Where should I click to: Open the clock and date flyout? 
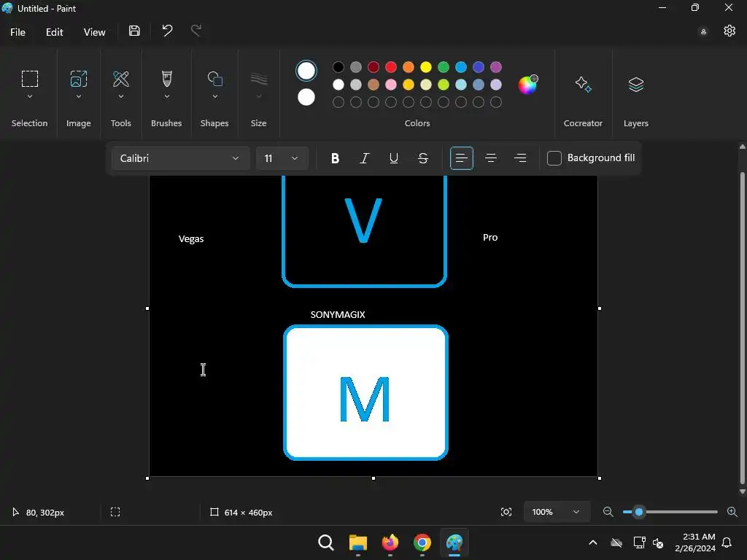(695, 542)
